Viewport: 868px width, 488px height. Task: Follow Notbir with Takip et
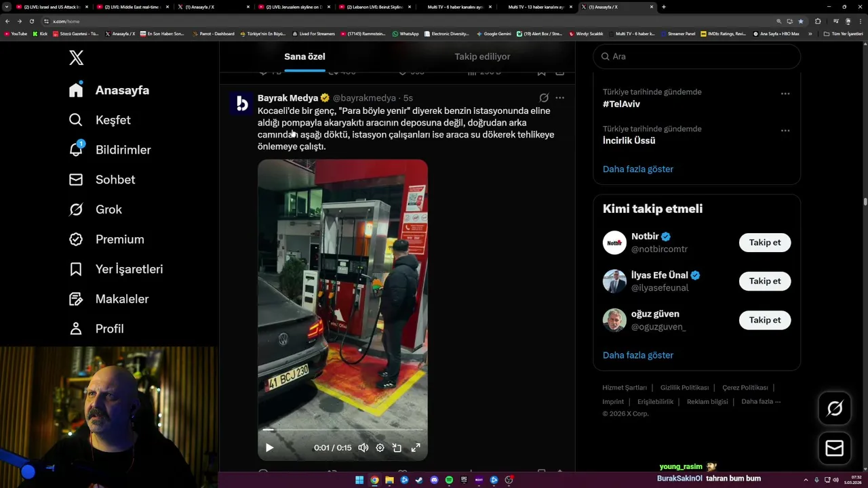pyautogui.click(x=765, y=243)
